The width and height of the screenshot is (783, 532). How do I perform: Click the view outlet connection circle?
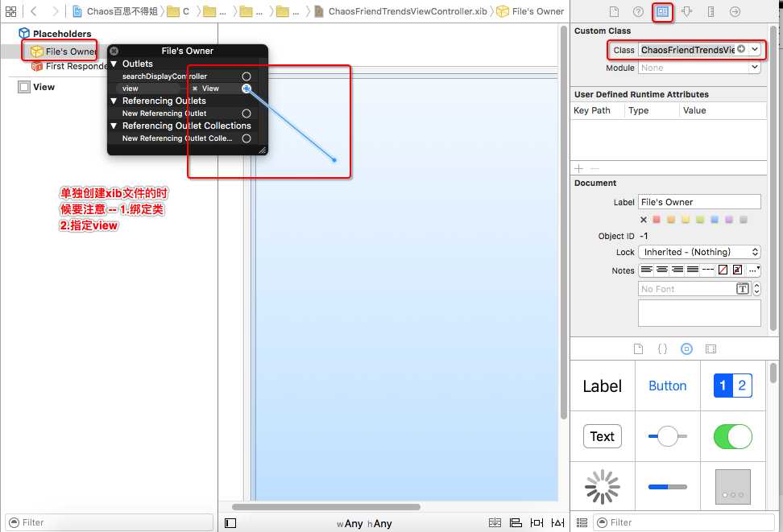(x=246, y=89)
